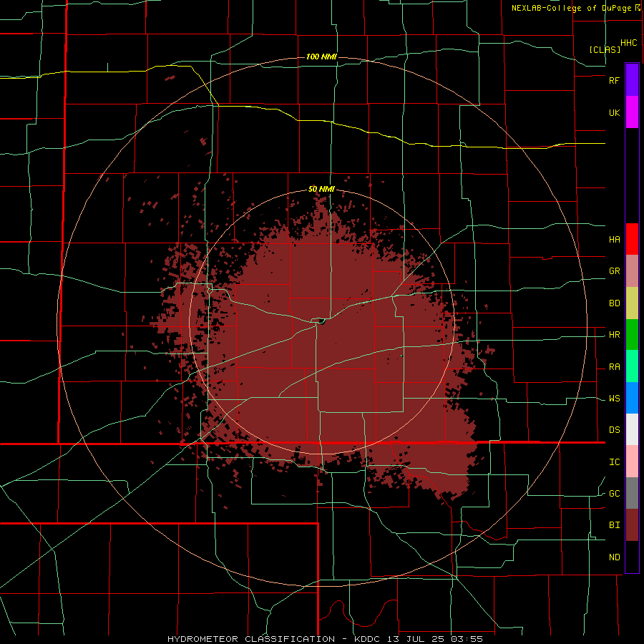Click the "HYDROMETEOR CLASSIFICATION - KDDC" caption
Viewport: 644px width, 644px height.
click(274, 639)
